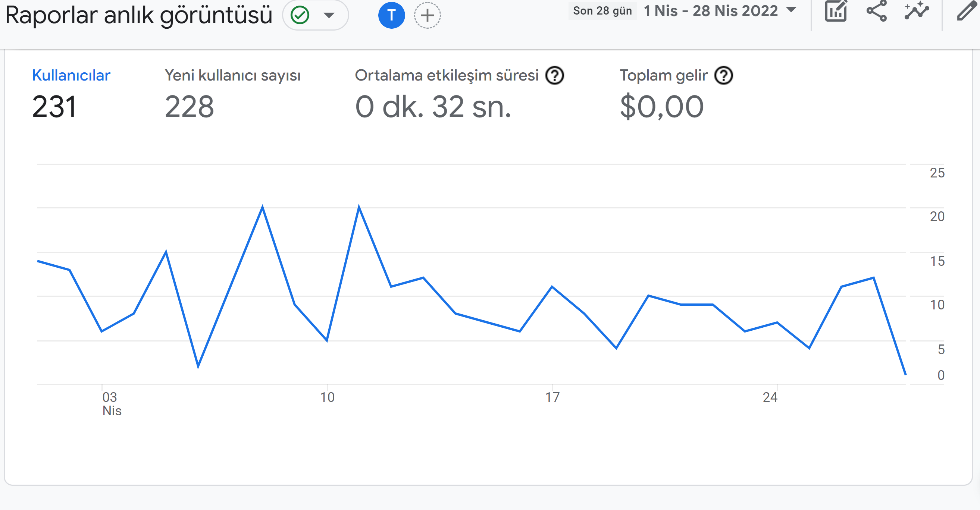This screenshot has height=510, width=980.
Task: Click the 15 y-axis label
Action: tap(937, 261)
